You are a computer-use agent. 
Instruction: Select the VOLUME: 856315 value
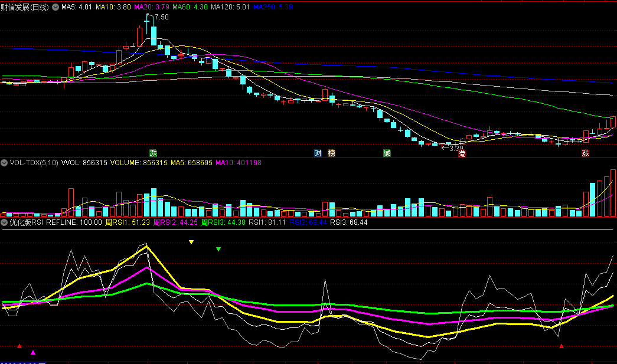(139, 163)
